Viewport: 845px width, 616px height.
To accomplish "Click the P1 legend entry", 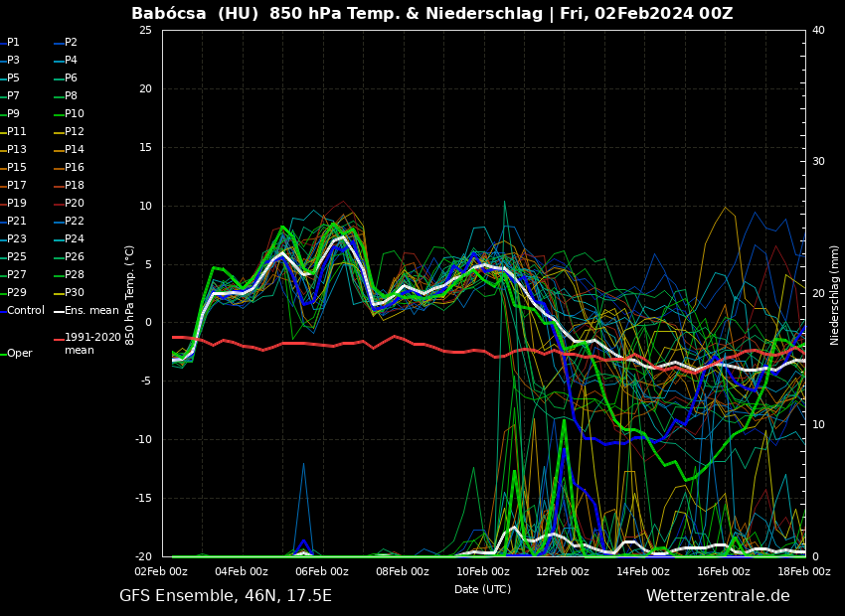I will pyautogui.click(x=14, y=43).
